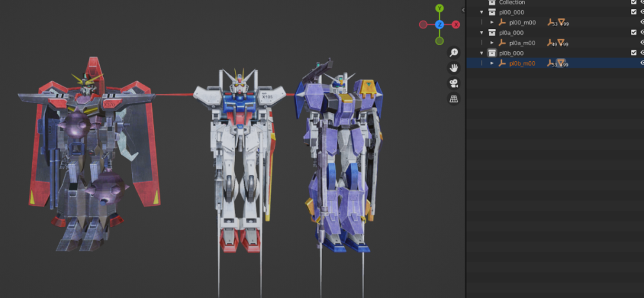The height and width of the screenshot is (298, 644).
Task: Switch perspective/orthographic with grid icon
Action: pos(453,99)
